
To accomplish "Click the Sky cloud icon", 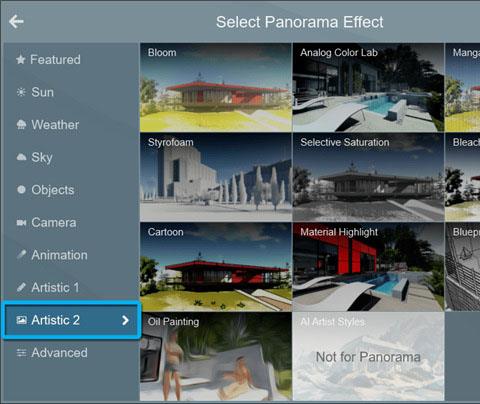I will point(21,157).
